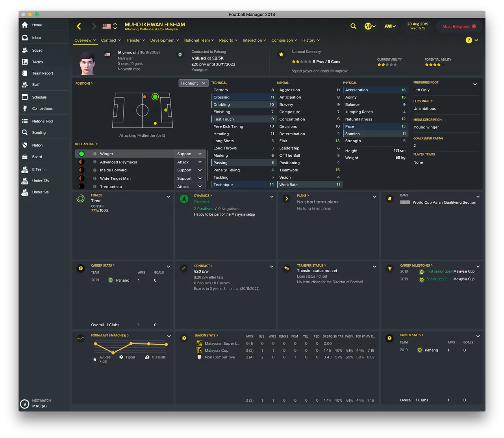Open the Comparison tab menu

(284, 40)
